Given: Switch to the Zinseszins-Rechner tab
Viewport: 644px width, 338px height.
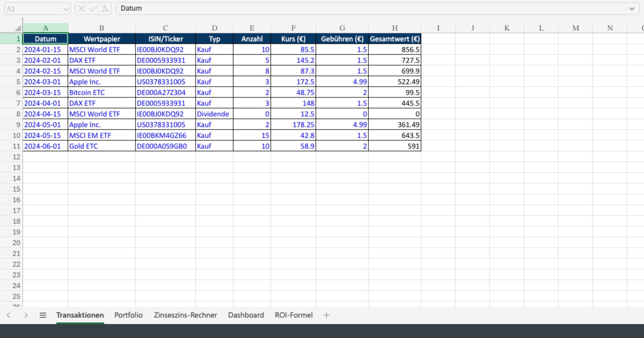Looking at the screenshot, I should coord(185,315).
